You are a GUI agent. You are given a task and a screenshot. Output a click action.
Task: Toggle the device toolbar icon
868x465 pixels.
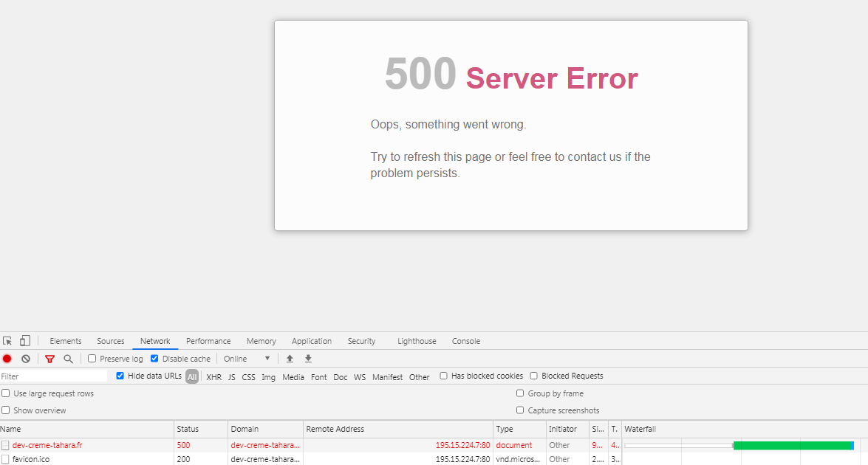tap(25, 340)
